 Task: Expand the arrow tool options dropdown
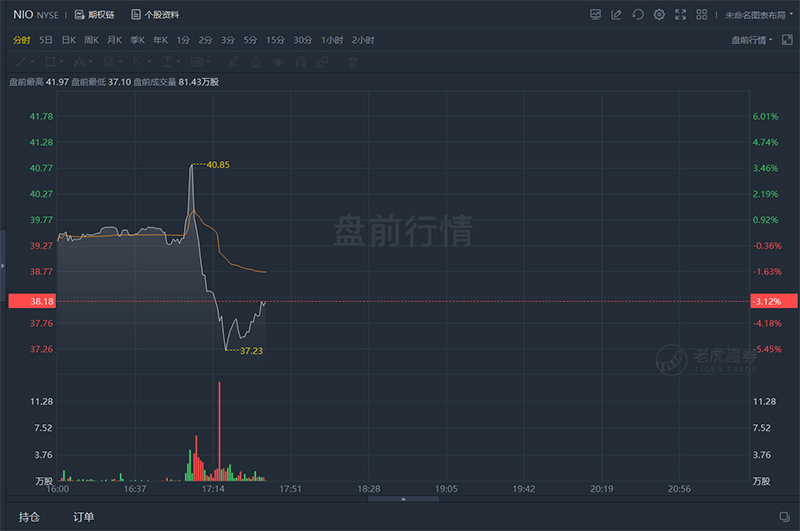pyautogui.click(x=149, y=62)
